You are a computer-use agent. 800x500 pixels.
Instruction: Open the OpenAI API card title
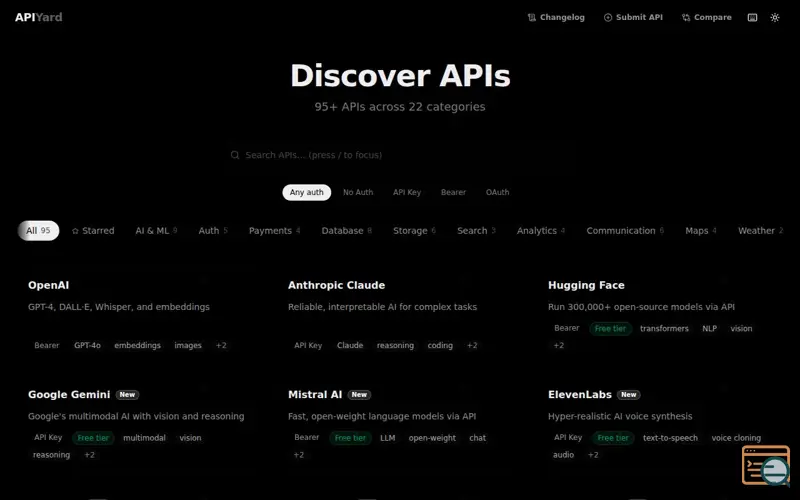pyautogui.click(x=48, y=285)
